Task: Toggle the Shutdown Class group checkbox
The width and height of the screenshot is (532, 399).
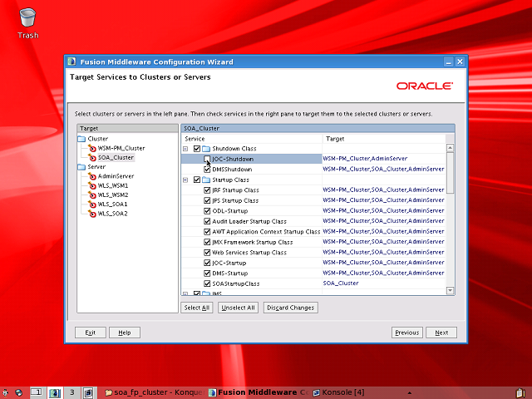Action: (197, 149)
